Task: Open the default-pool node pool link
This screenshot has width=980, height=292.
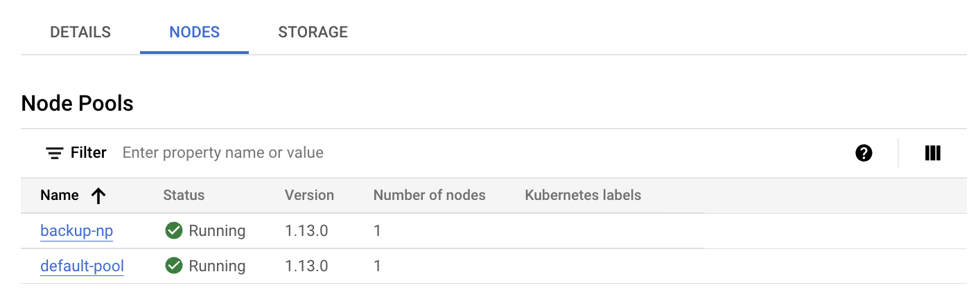Action: click(x=82, y=266)
